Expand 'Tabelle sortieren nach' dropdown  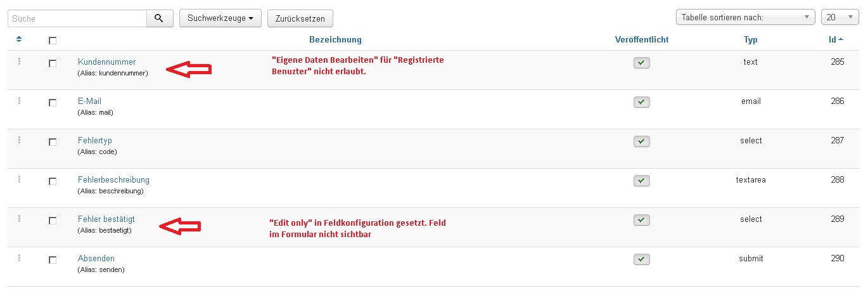(746, 18)
